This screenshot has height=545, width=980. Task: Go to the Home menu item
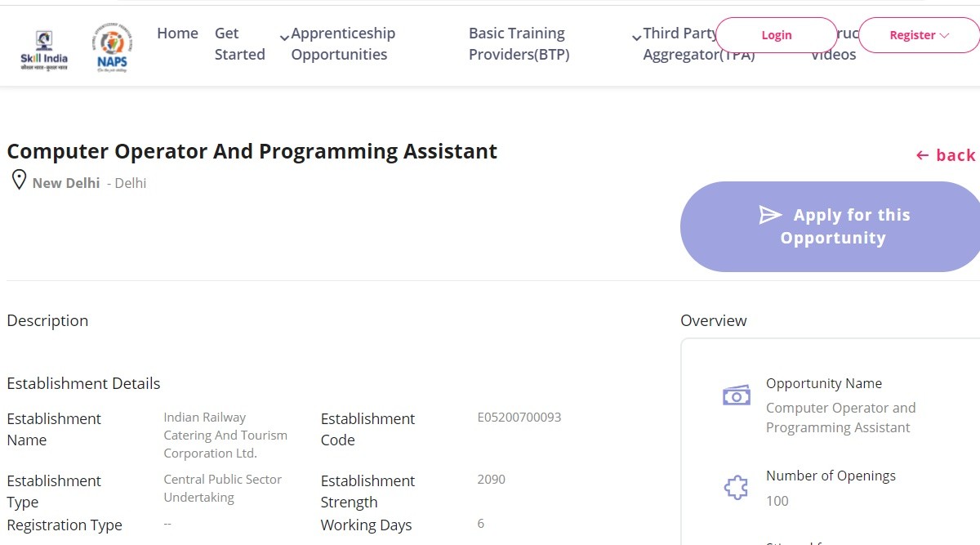(x=177, y=34)
